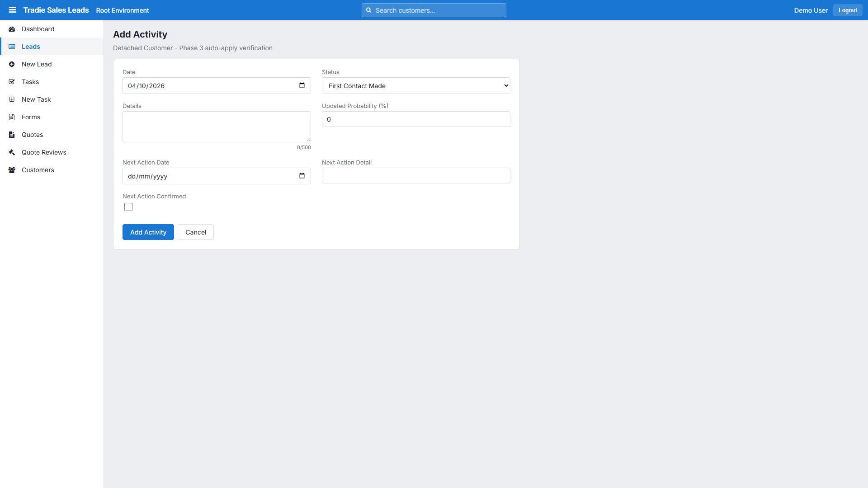Open the calendar picker for Date field
This screenshot has width=868, height=488.
pos(302,85)
